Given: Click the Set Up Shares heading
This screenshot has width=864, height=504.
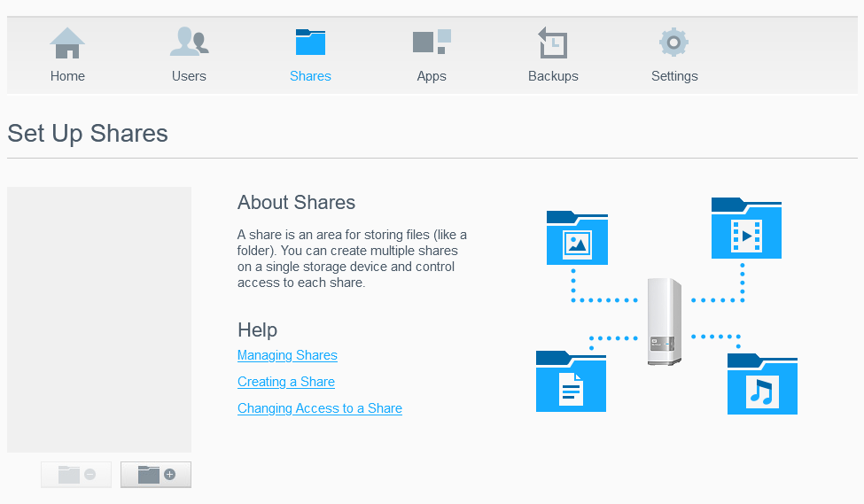Looking at the screenshot, I should pyautogui.click(x=88, y=134).
